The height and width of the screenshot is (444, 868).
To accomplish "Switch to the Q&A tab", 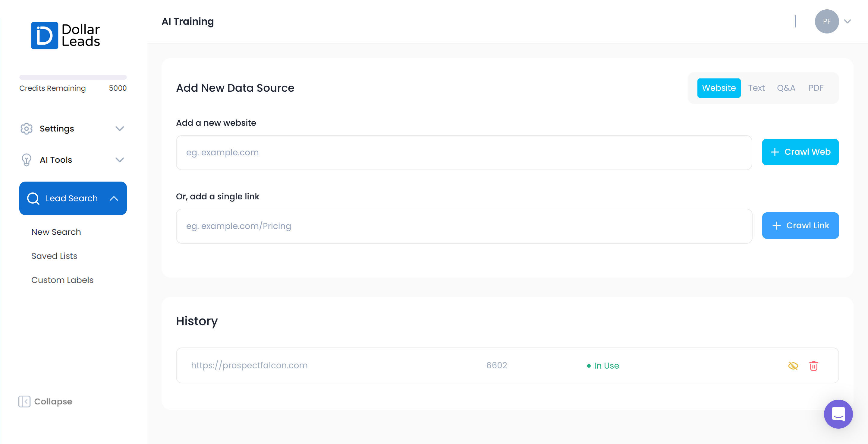I will pos(786,88).
